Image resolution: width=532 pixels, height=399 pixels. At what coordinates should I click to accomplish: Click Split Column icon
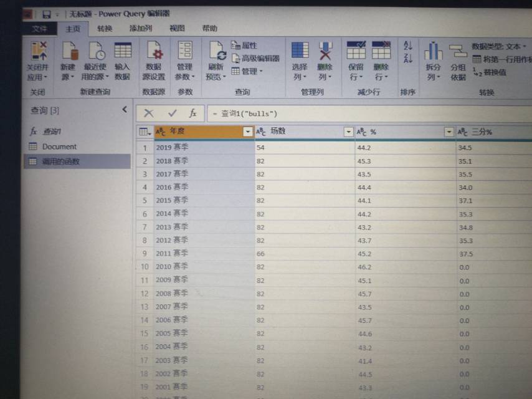coord(433,51)
